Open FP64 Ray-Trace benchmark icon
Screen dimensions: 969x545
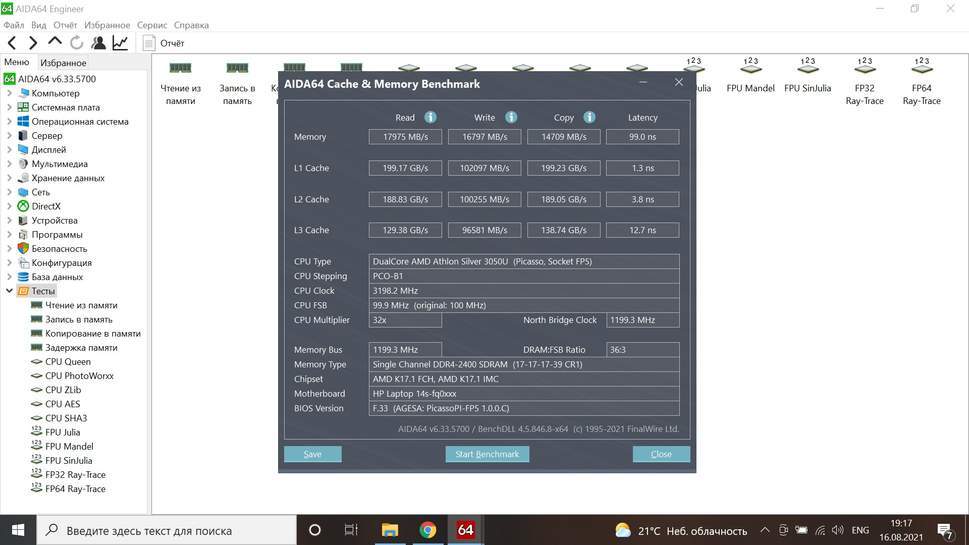(921, 80)
